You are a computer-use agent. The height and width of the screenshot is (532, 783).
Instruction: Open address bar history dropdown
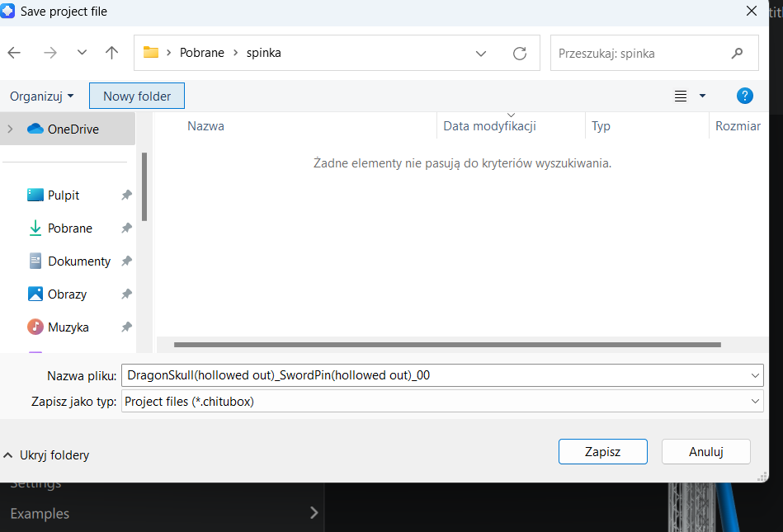481,54
